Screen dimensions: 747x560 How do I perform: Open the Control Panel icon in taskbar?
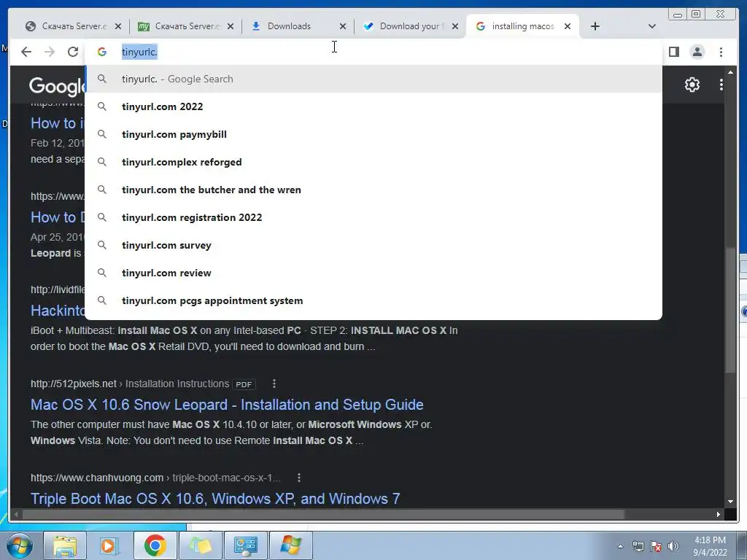pos(245,545)
